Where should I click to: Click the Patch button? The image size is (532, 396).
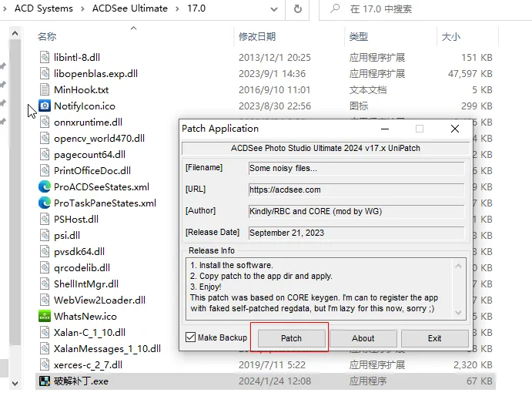(291, 338)
